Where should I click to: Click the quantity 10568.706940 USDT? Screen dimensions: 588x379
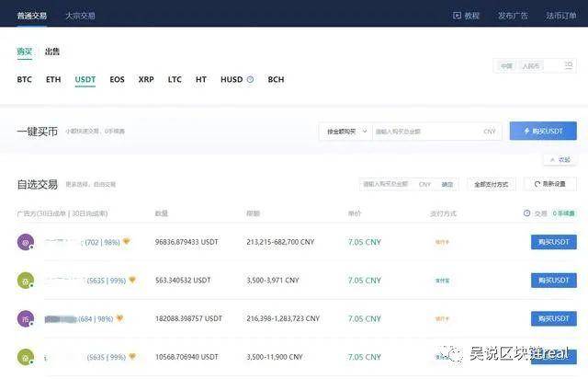187,357
